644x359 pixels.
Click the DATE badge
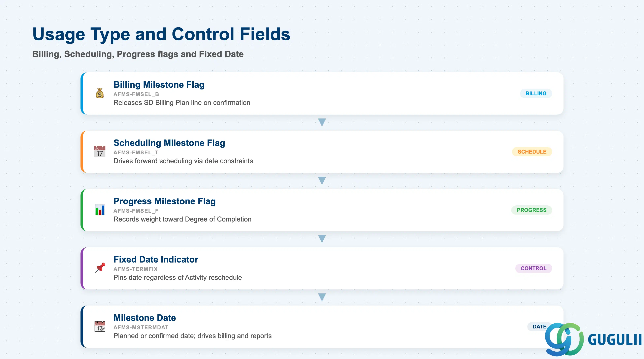(539, 327)
